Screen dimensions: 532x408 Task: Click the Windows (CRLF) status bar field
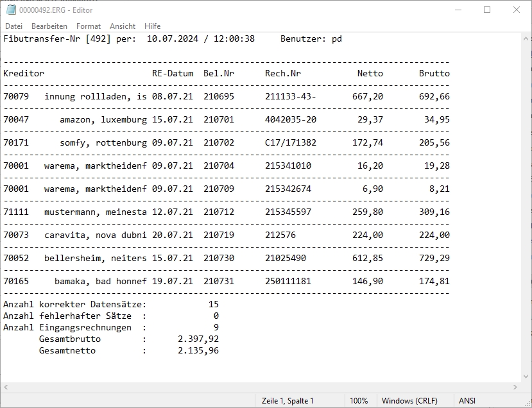coord(409,401)
